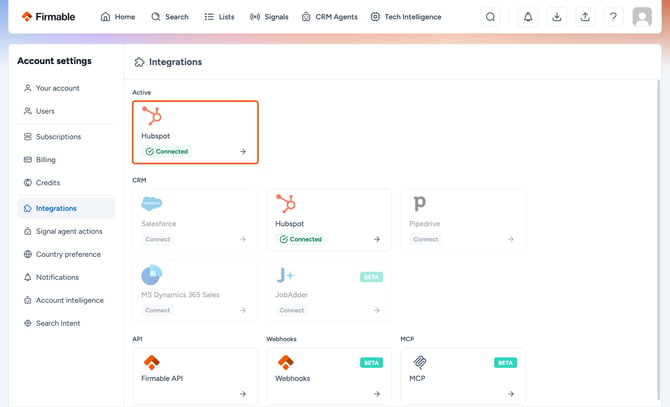670x407 pixels.
Task: Click the Hubspot logo in Active card
Action: [152, 116]
